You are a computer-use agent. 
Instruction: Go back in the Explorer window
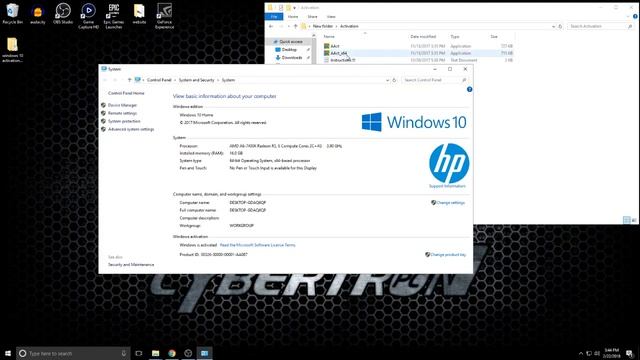[271, 26]
